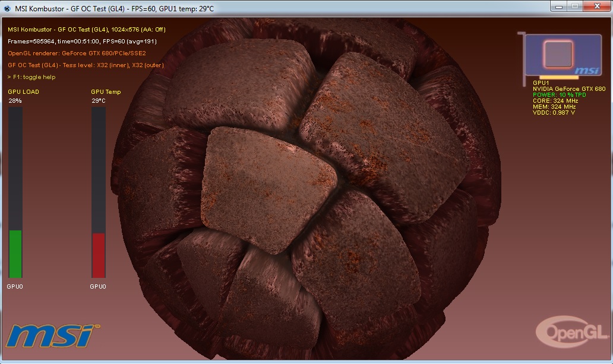Maximize the MSI Kombustor window
The height and width of the screenshot is (364, 613).
[x=574, y=6]
